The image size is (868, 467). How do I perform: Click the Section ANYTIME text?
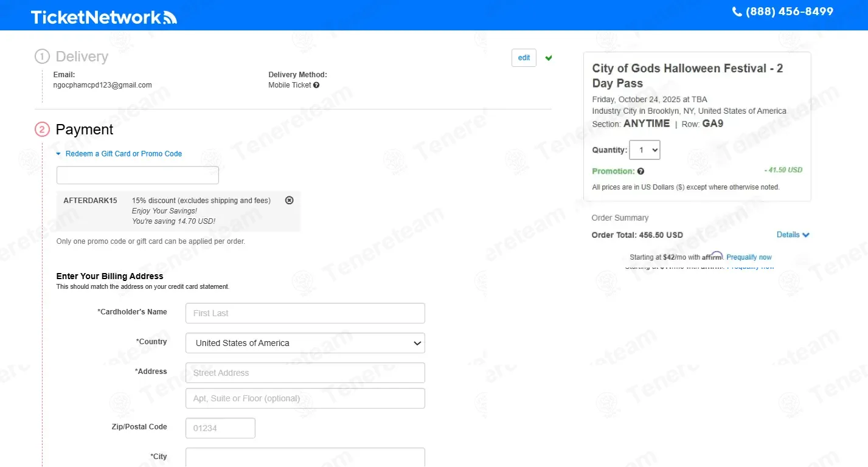pyautogui.click(x=631, y=123)
